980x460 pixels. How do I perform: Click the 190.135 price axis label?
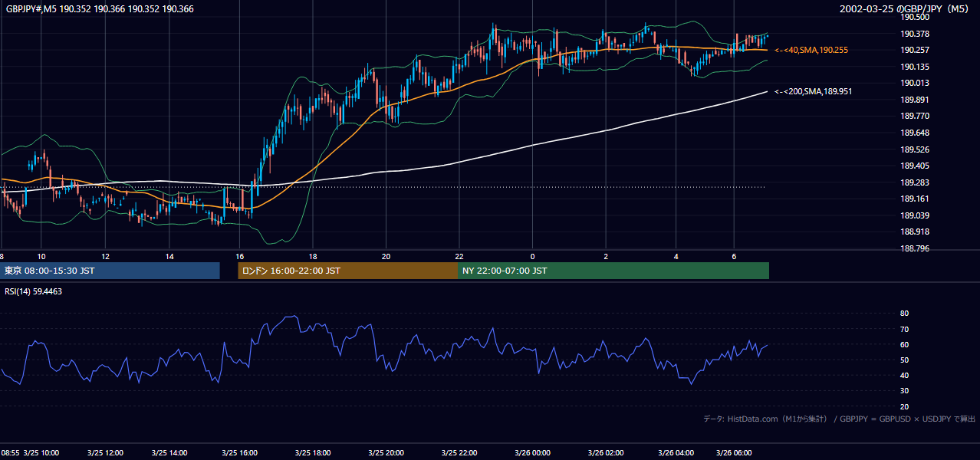915,67
